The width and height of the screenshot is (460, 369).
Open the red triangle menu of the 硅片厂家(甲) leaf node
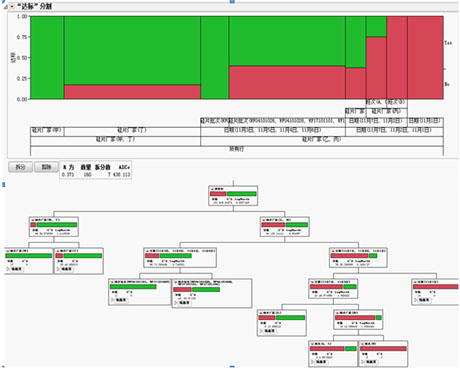[x=7, y=251]
